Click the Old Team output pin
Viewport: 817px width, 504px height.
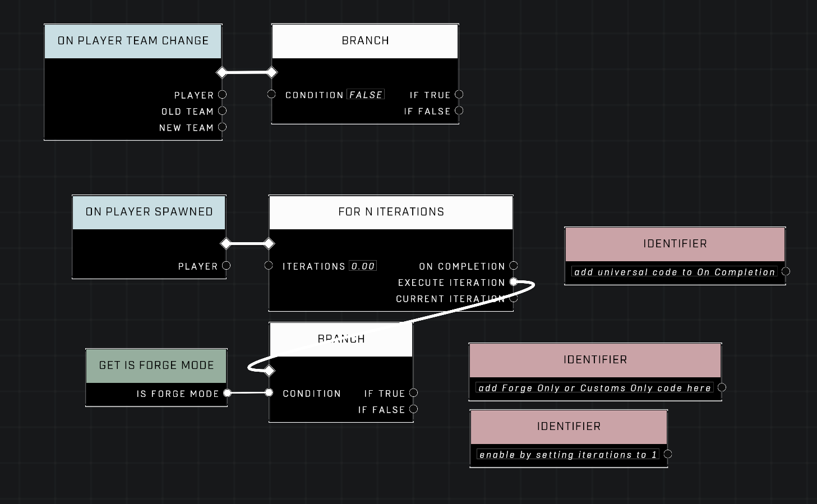click(222, 111)
